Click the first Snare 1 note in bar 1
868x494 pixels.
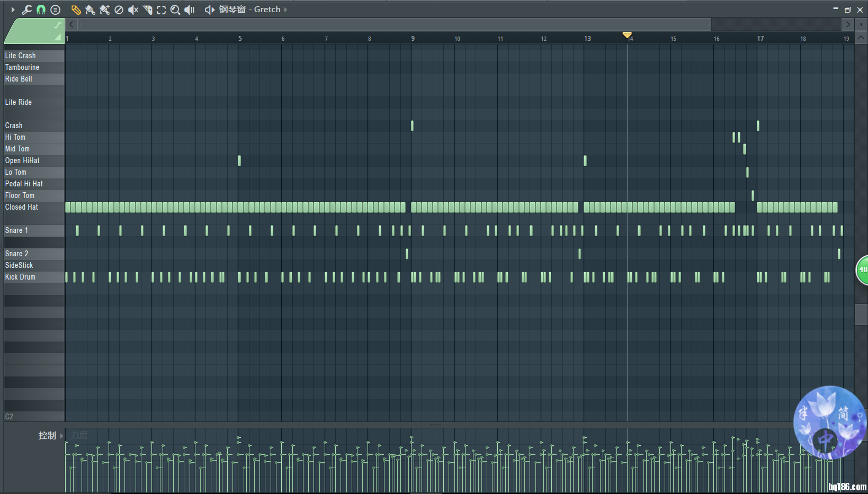point(77,230)
